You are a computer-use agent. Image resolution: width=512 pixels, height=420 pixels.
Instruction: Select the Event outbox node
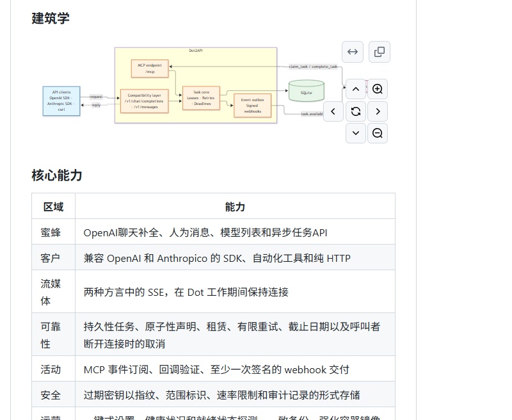(x=252, y=106)
